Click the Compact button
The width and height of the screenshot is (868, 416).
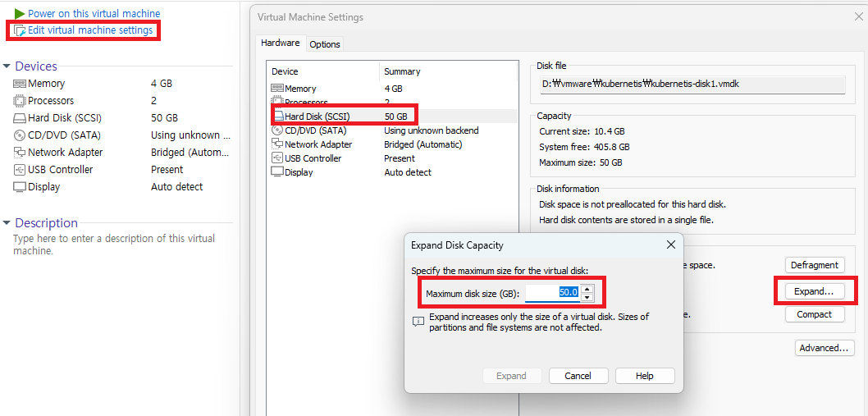[815, 314]
